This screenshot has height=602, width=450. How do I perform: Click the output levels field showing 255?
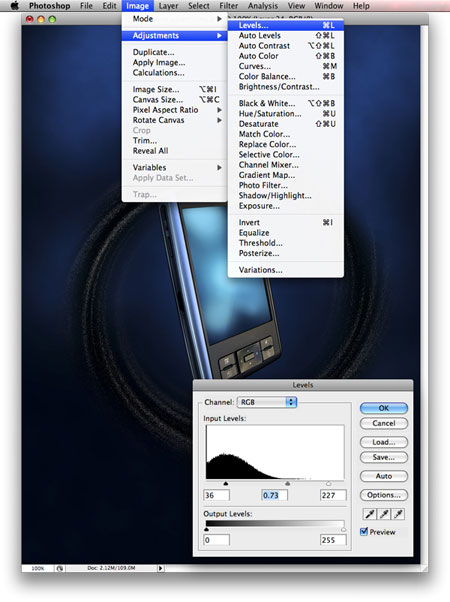pyautogui.click(x=333, y=540)
